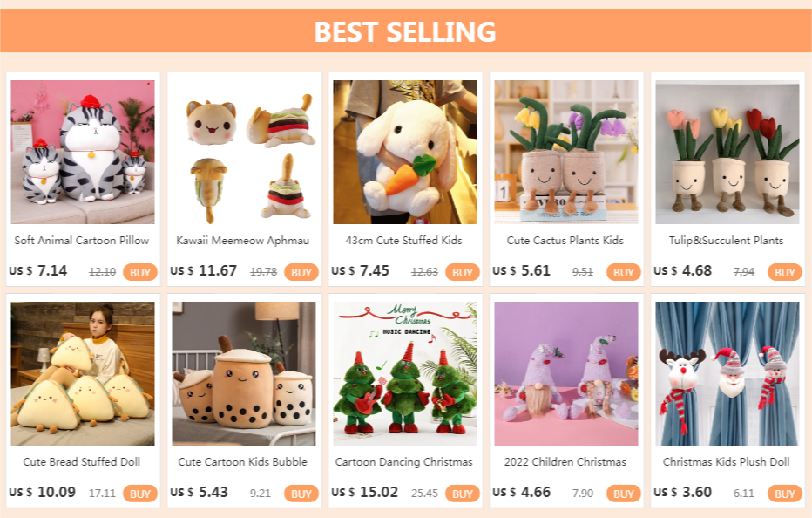This screenshot has width=812, height=518.
Task: Buy the 43cm Cute Stuffed Kids bunny
Action: 463,272
